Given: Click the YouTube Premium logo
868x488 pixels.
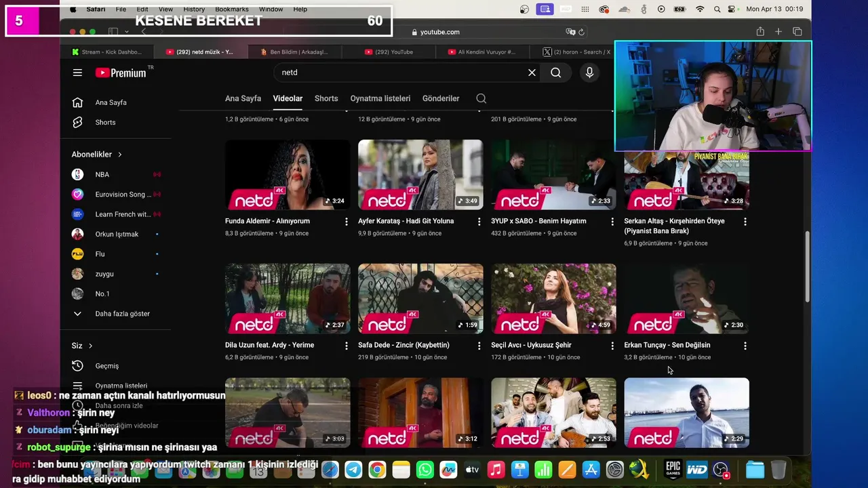Looking at the screenshot, I should point(121,73).
